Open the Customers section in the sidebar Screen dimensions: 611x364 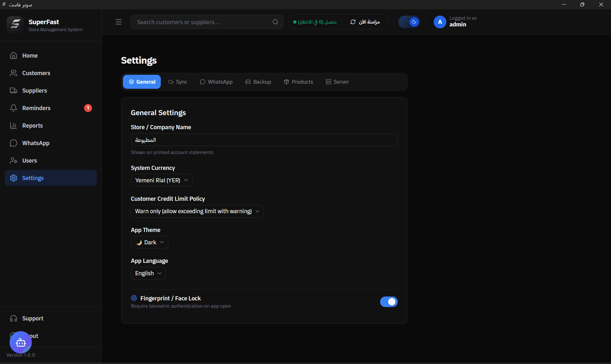pos(51,73)
